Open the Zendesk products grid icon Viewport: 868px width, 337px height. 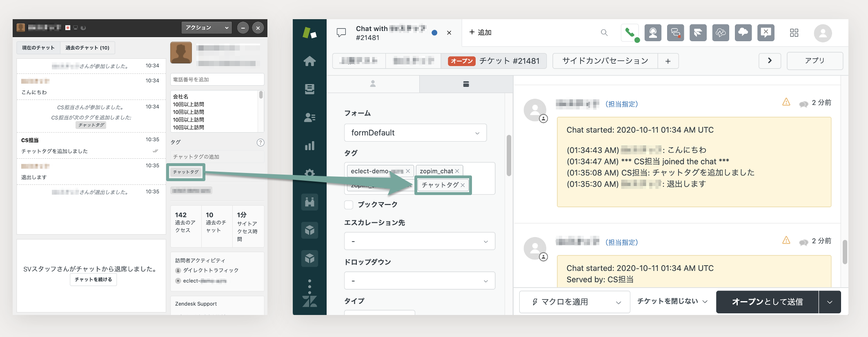pos(794,33)
